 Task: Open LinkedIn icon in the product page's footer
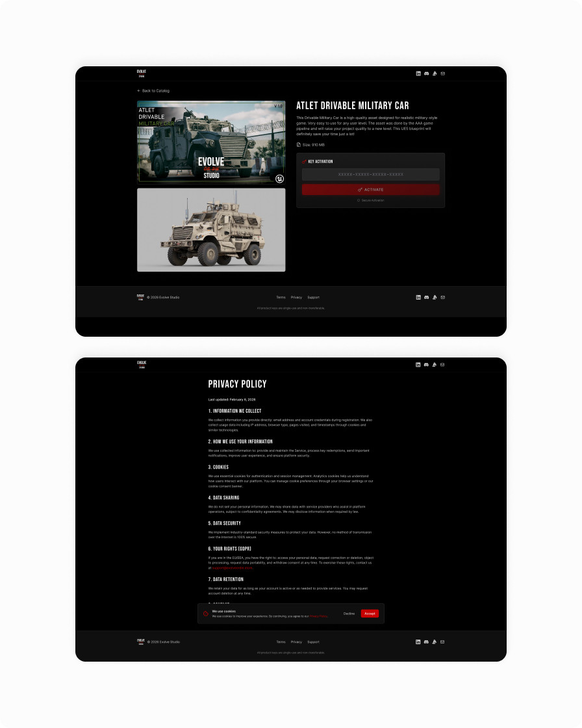418,297
